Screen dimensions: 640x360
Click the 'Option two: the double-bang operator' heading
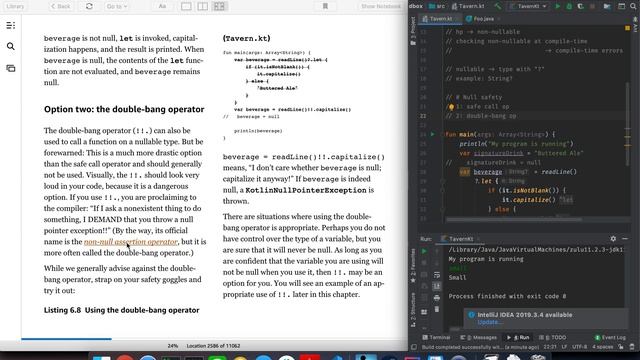pos(124,109)
